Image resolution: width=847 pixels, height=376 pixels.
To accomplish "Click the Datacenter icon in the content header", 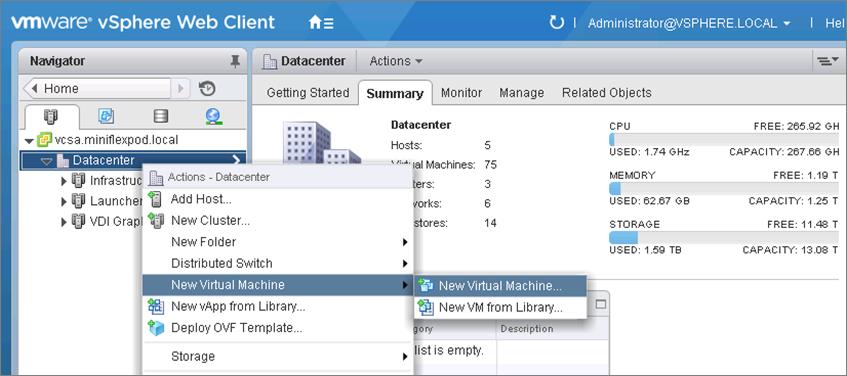I will point(270,62).
